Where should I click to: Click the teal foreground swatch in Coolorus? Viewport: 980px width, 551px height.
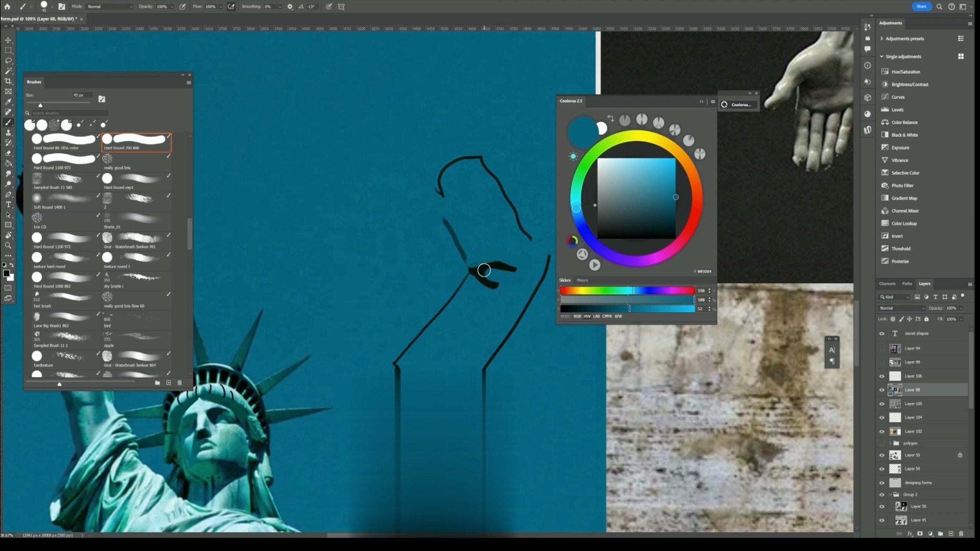582,132
